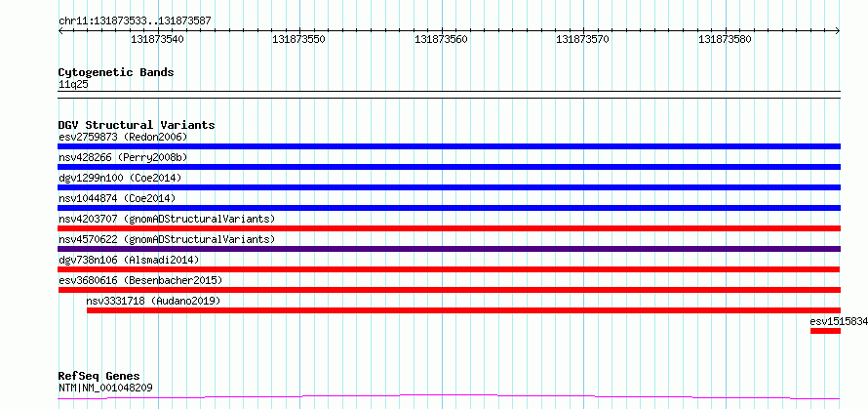Click the blue bar under nsv428266
Screen dimensions: 868x409
coord(449,167)
